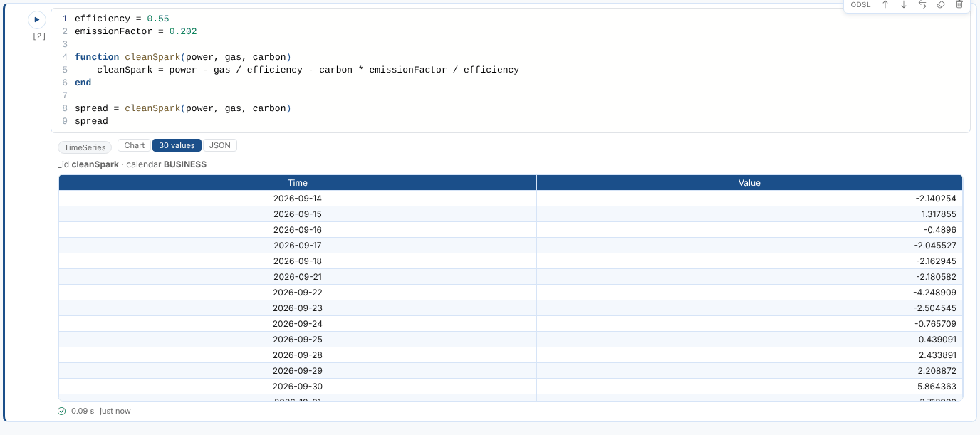Clear cell output with the eraser icon
Screen dimensions: 980x435
(x=941, y=4)
